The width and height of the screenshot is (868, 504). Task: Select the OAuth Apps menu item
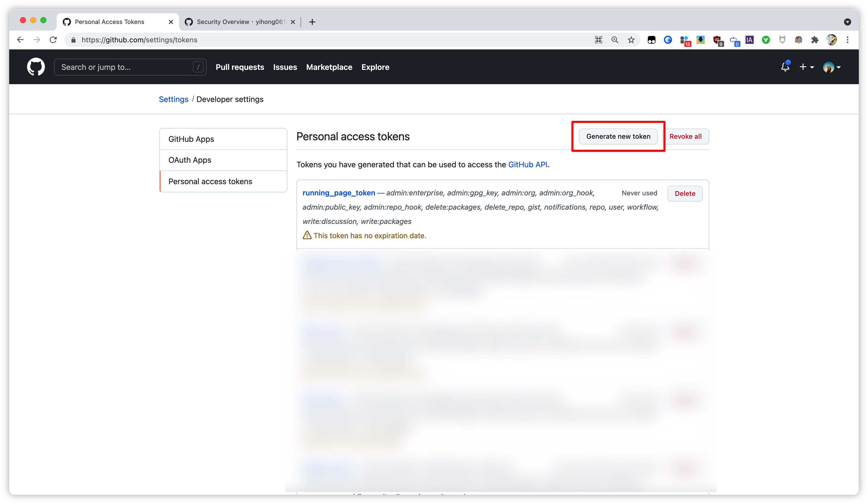[x=190, y=160]
